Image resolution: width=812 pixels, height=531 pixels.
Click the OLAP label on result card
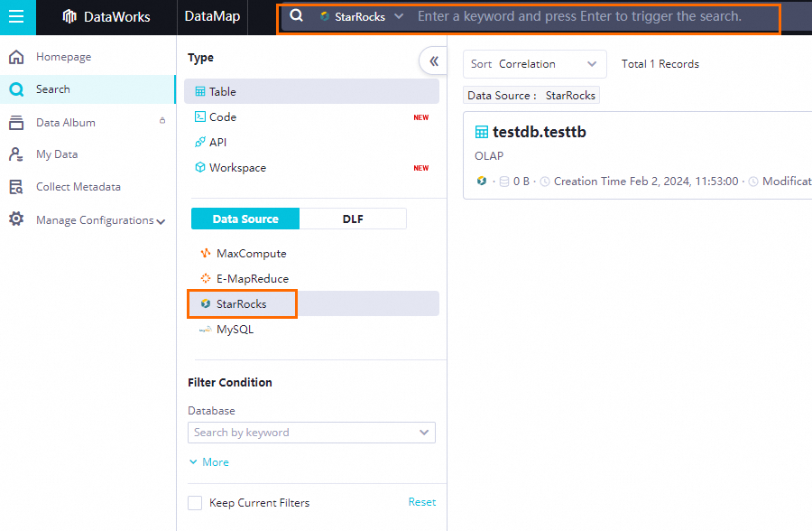pyautogui.click(x=489, y=156)
